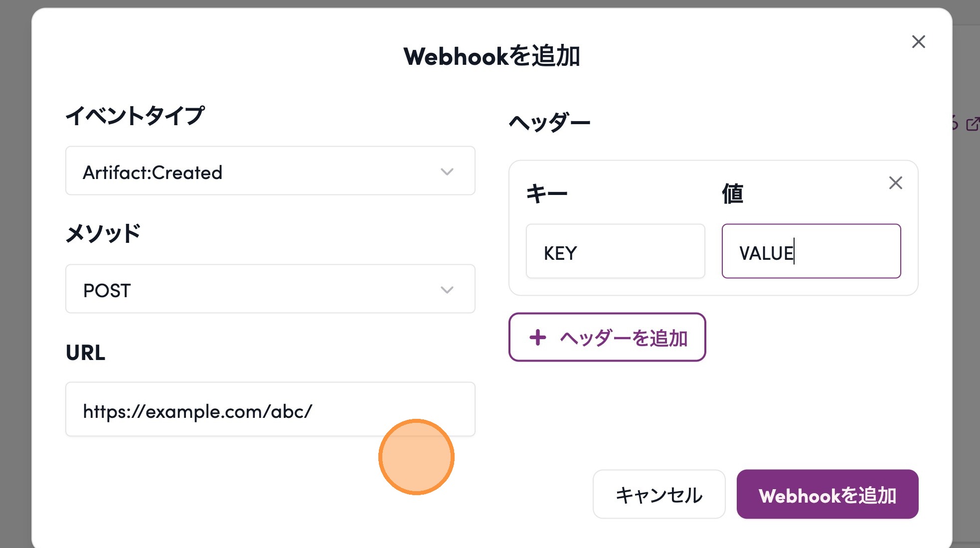The width and height of the screenshot is (980, 548).
Task: Click the dimmed backdrop left of the dialog
Action: [15, 274]
